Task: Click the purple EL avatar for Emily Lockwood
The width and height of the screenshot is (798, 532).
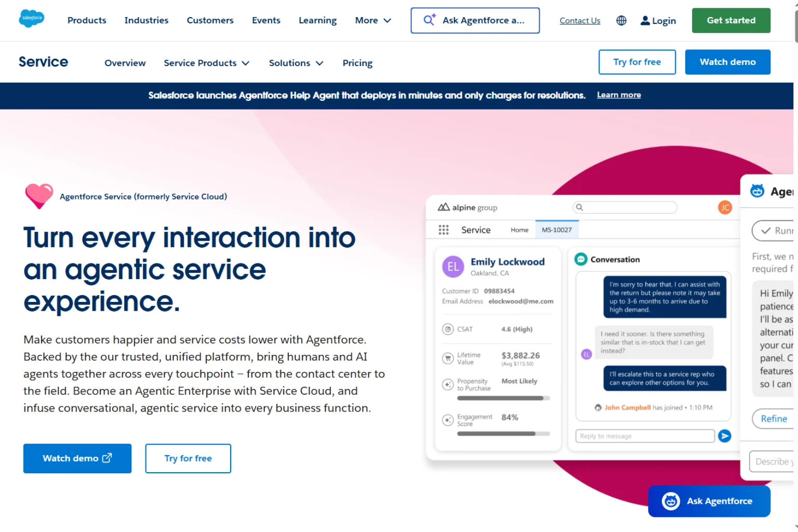Action: point(453,267)
